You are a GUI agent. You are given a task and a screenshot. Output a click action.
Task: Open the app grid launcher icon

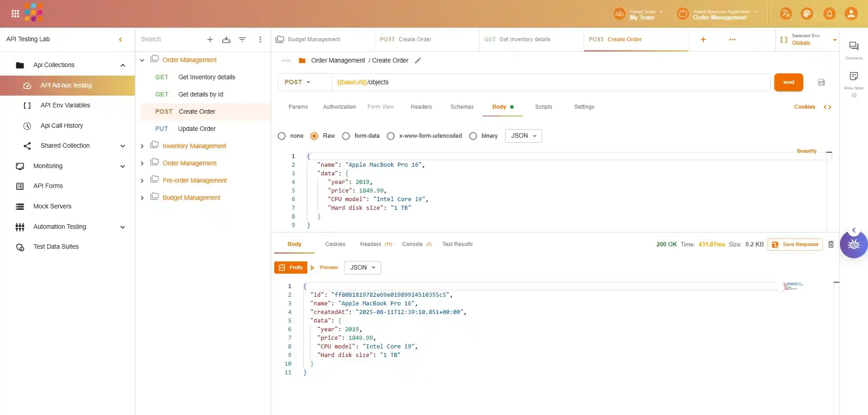click(15, 14)
